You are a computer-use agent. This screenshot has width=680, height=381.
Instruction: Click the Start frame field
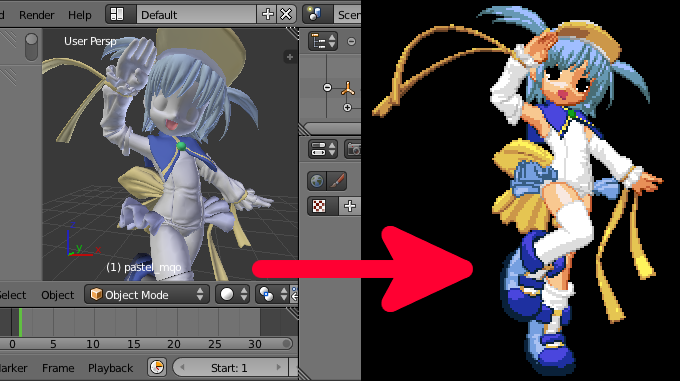click(230, 368)
